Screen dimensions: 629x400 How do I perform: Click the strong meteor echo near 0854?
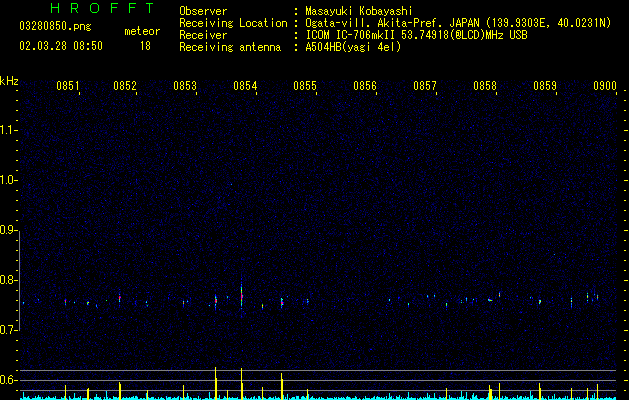241,296
